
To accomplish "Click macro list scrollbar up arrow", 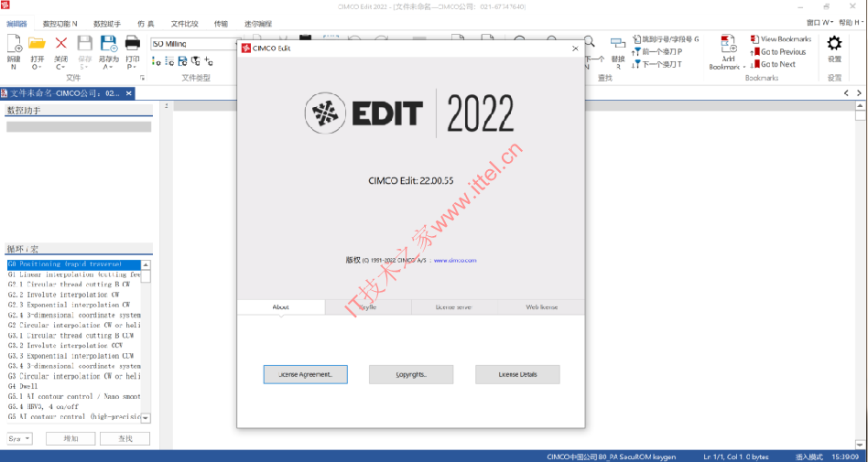I will (x=146, y=265).
